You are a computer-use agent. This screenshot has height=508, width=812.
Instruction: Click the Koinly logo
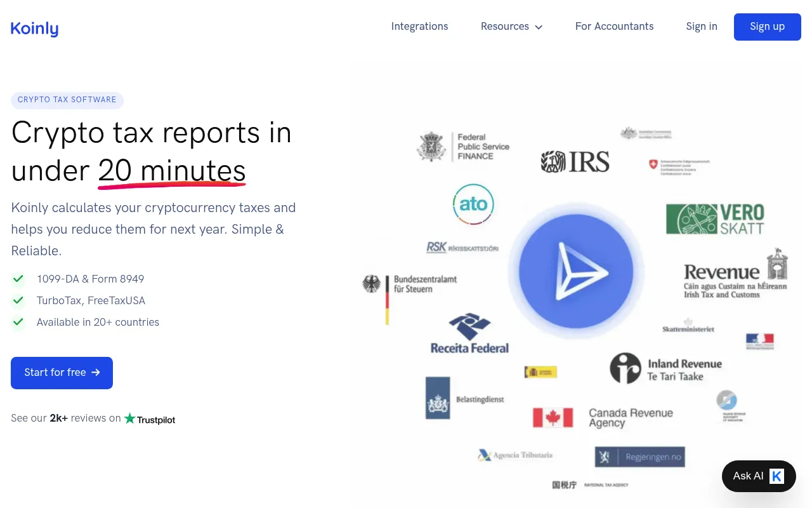coord(35,28)
